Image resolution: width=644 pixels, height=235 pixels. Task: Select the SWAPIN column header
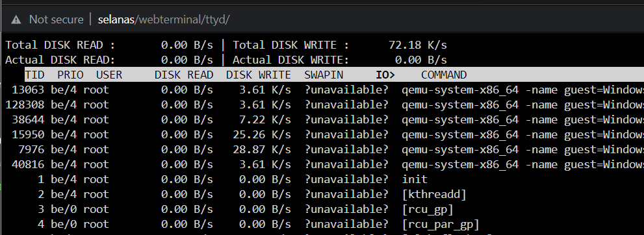tap(324, 75)
